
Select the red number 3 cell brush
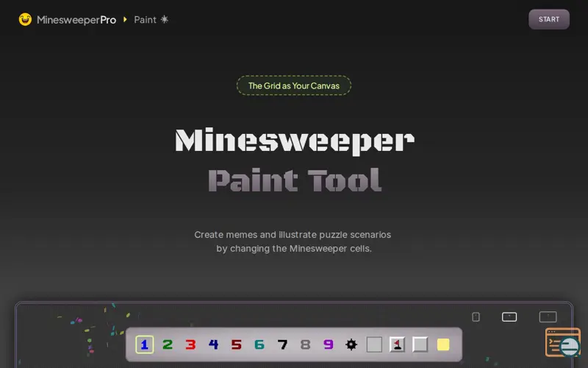click(x=190, y=344)
